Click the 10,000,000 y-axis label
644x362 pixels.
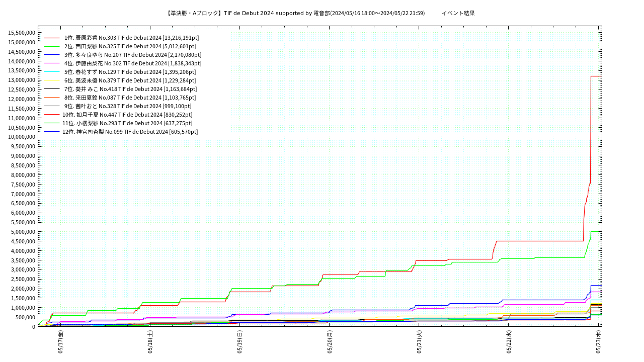coord(22,137)
